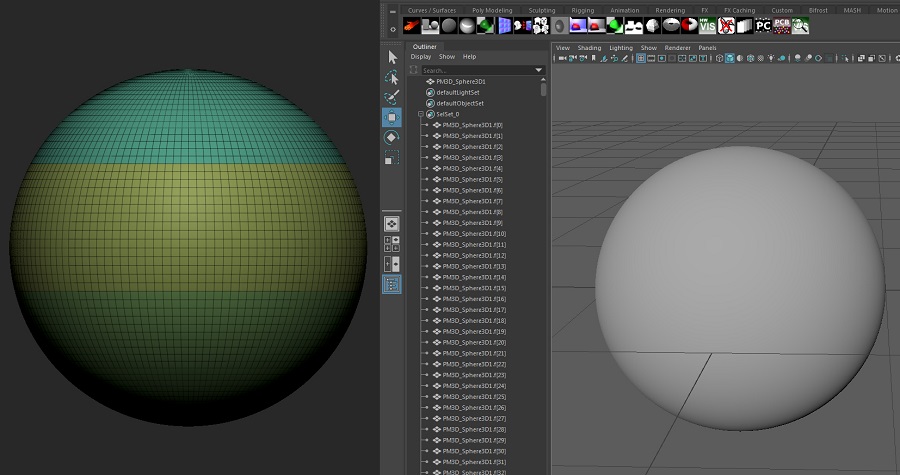
Task: Open the Outliner Display menu
Action: (x=421, y=57)
